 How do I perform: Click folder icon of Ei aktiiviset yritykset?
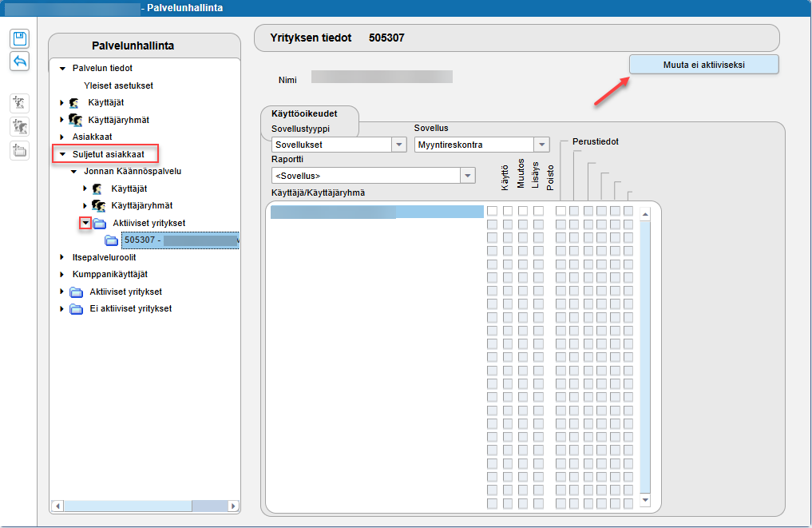tap(76, 309)
